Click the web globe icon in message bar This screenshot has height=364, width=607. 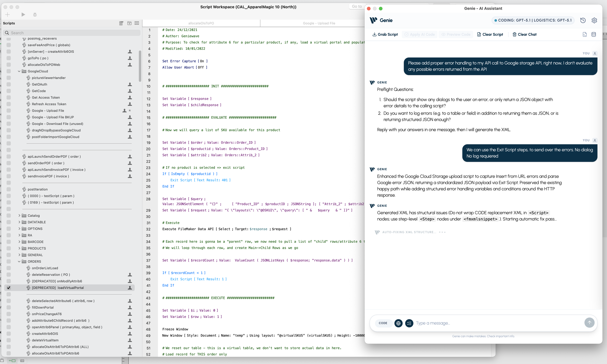pos(398,323)
